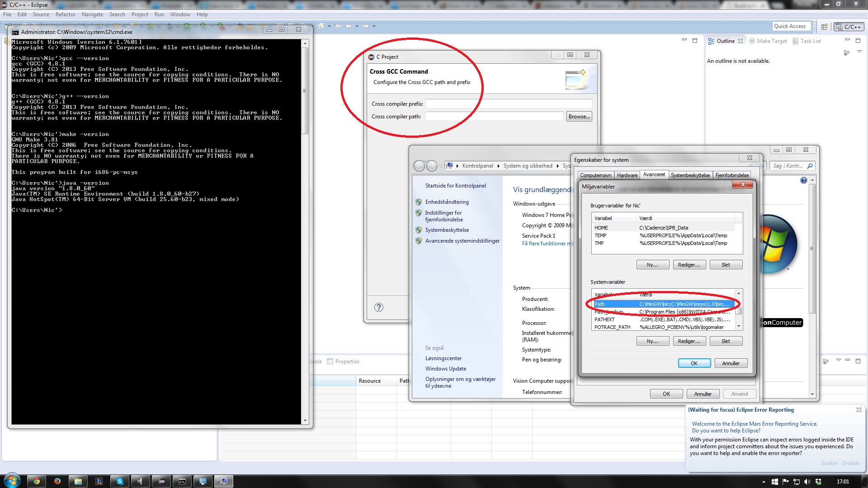Image resolution: width=868 pixels, height=488 pixels.
Task: Switch to the Task List tab
Action: (x=807, y=41)
